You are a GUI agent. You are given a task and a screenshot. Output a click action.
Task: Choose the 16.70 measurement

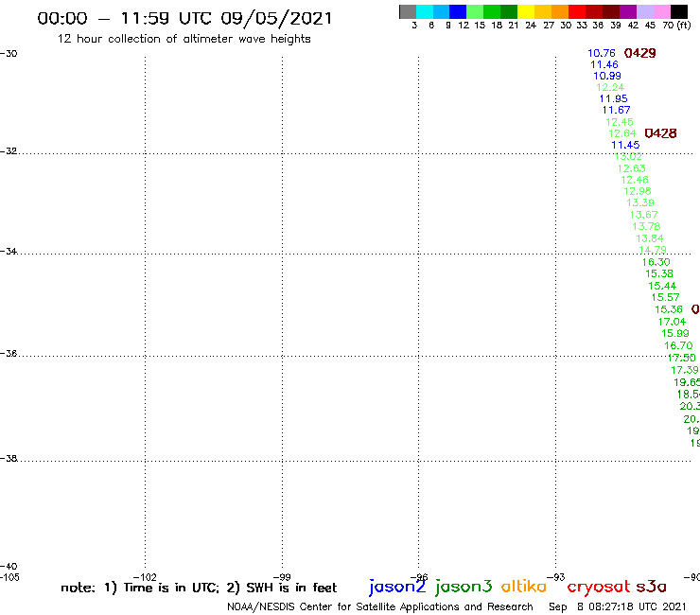coord(678,345)
